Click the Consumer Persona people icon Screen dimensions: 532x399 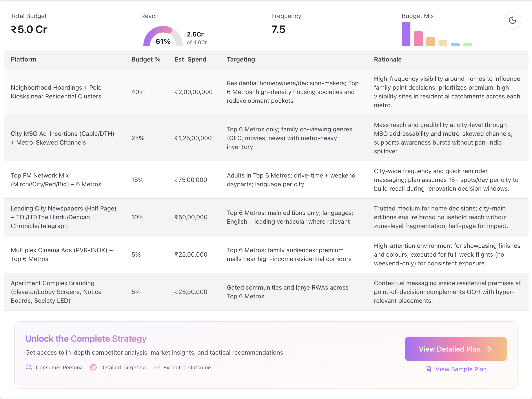pos(29,367)
